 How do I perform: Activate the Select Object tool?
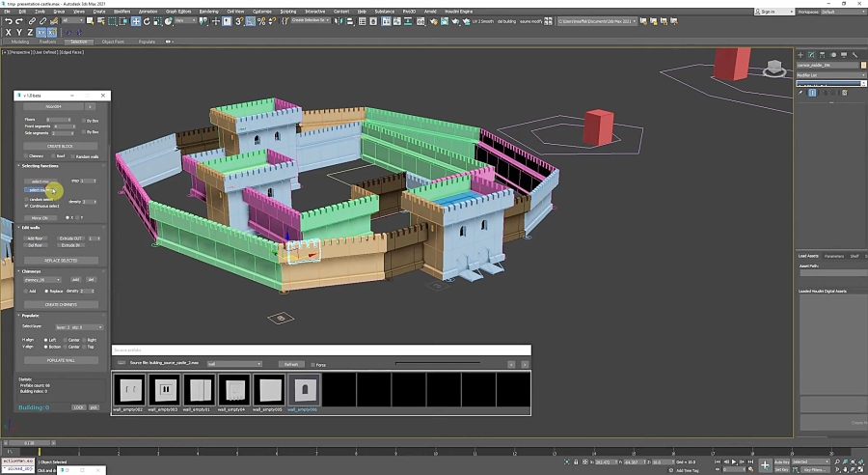click(x=91, y=21)
